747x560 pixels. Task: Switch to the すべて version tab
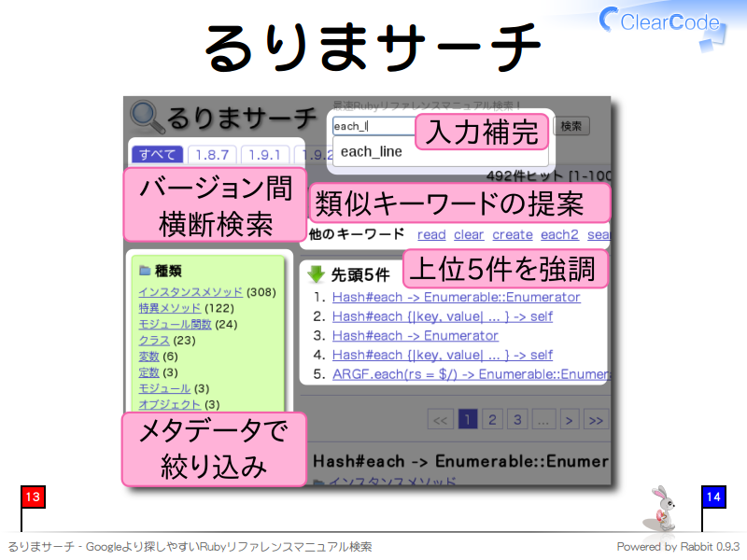click(157, 154)
